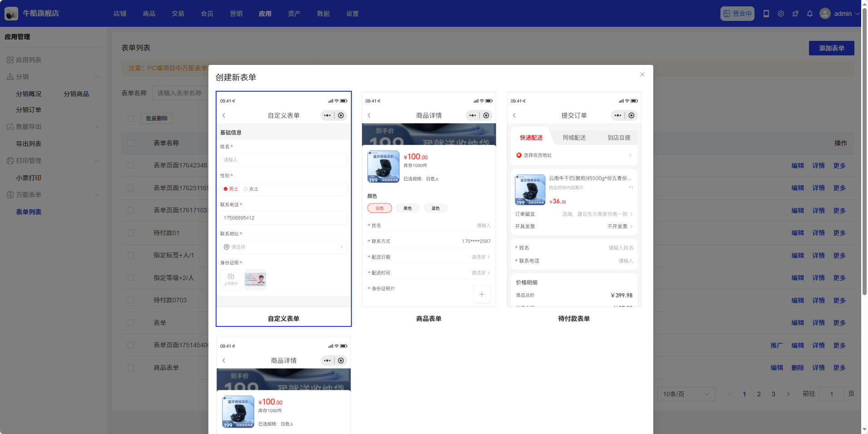868x434 pixels.
Task: Click the rocket icon in top bar
Action: point(795,14)
